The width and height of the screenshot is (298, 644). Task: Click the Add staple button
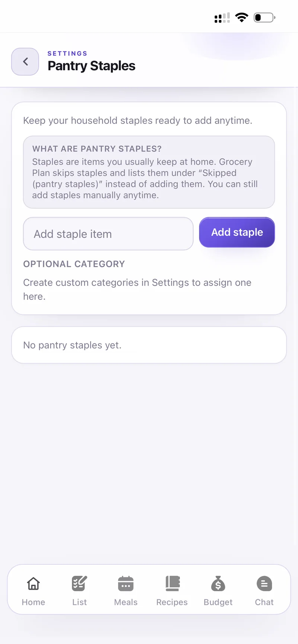click(237, 232)
